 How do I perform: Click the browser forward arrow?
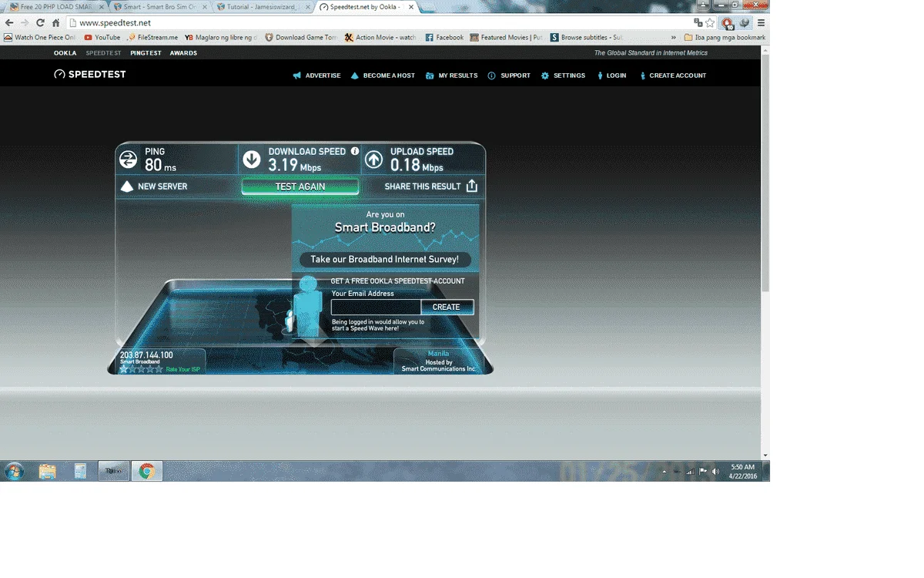pos(25,23)
